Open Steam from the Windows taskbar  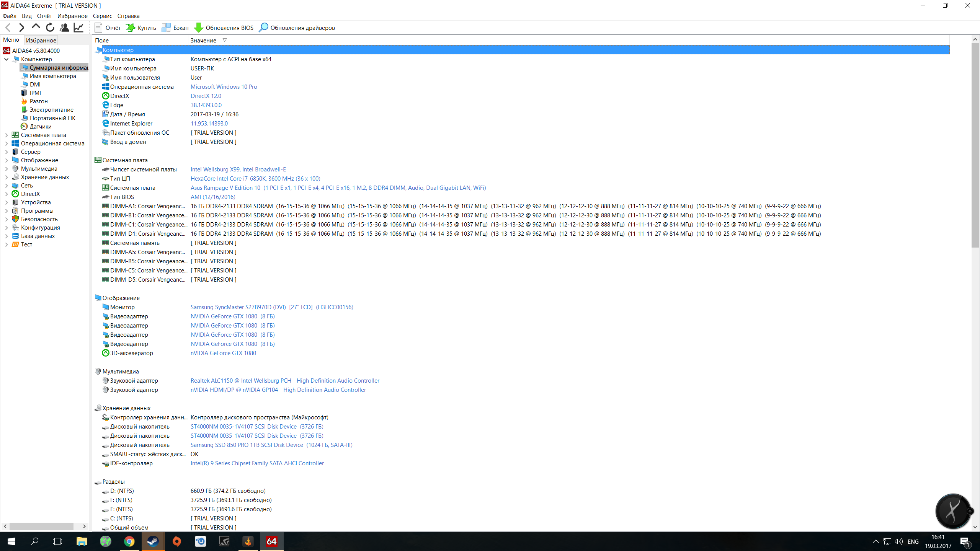(x=153, y=541)
